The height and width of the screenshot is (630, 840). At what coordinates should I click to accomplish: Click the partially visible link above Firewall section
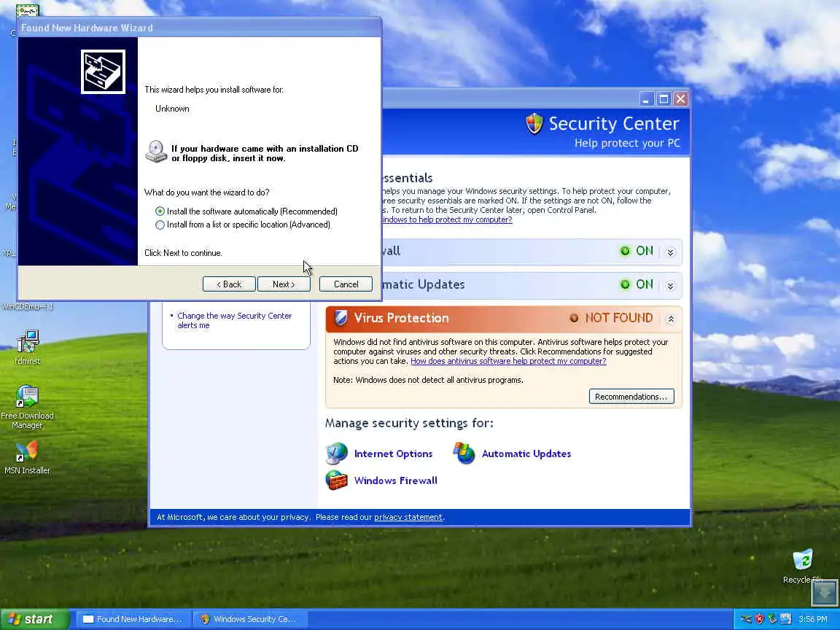447,219
